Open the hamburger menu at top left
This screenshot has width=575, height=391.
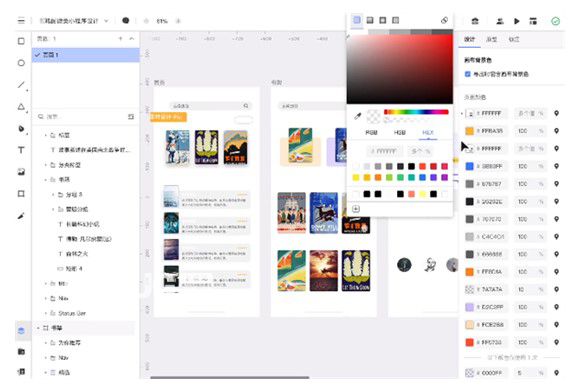[x=21, y=21]
